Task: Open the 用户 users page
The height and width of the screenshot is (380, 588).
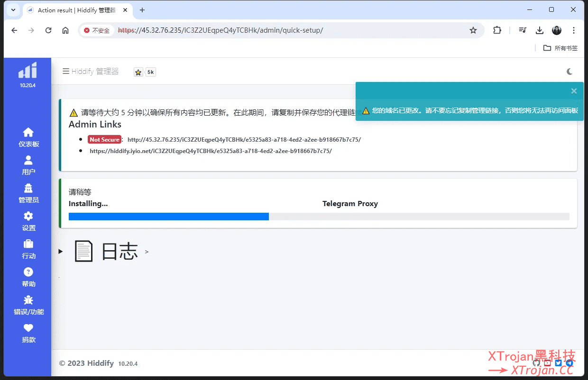Action: (28, 165)
